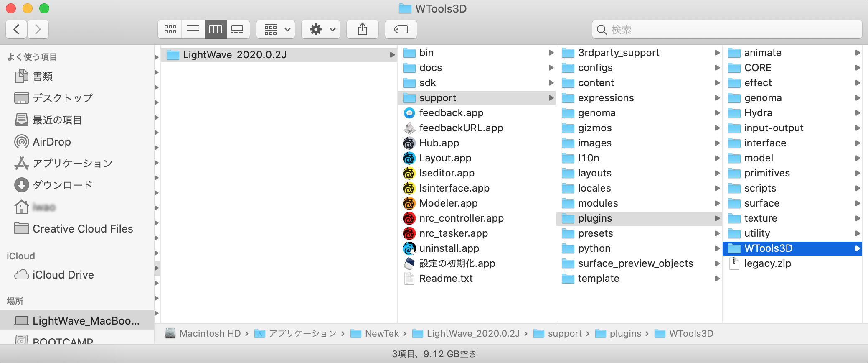
Task: Expand the LightWave_2020.0.2J folder arrow
Action: click(392, 55)
